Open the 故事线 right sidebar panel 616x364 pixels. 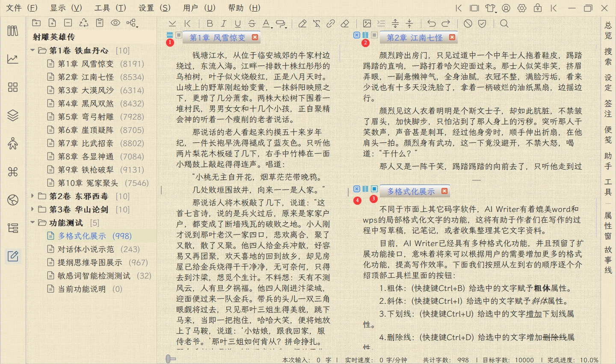point(608,259)
